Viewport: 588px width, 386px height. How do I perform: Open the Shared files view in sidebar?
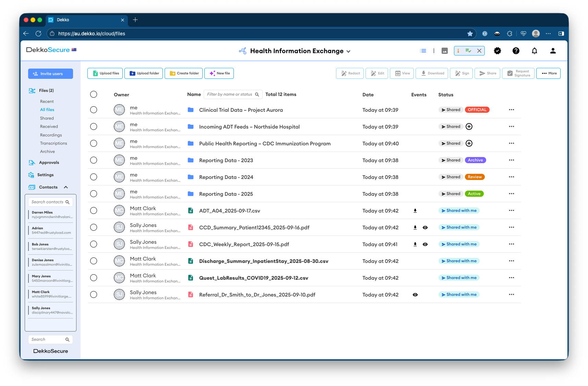[x=47, y=118]
